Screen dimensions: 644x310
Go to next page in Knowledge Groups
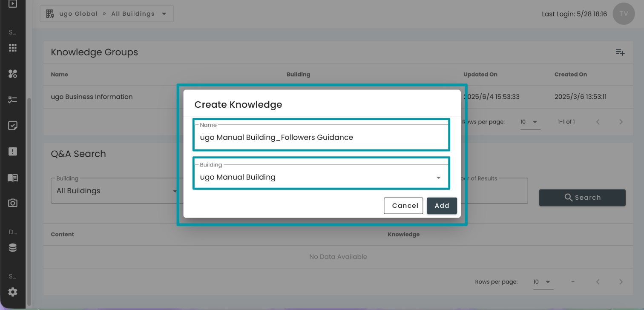[621, 122]
